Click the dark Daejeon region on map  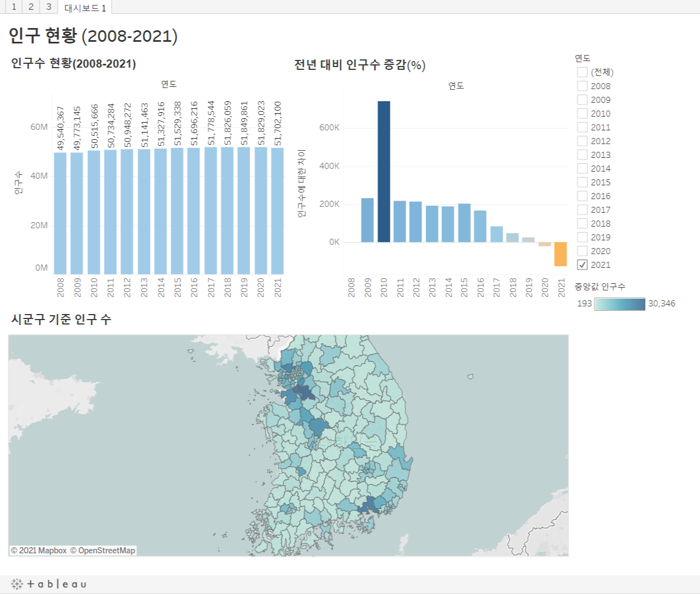(x=318, y=427)
